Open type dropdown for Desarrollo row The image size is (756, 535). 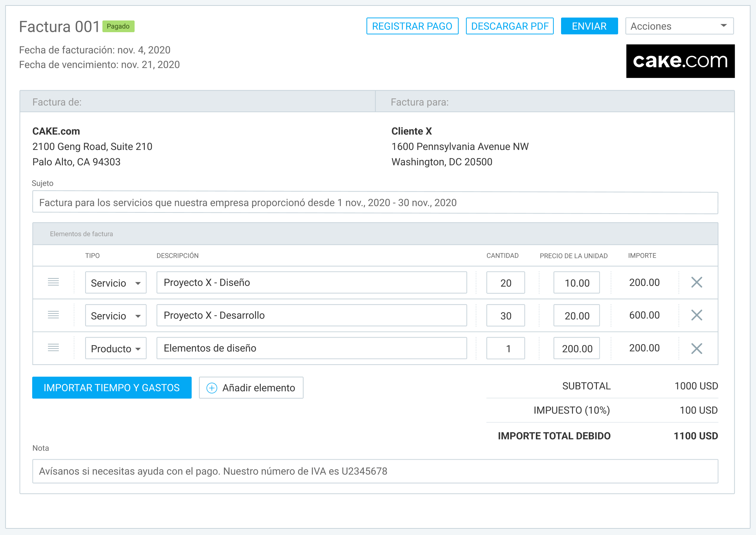click(x=116, y=316)
